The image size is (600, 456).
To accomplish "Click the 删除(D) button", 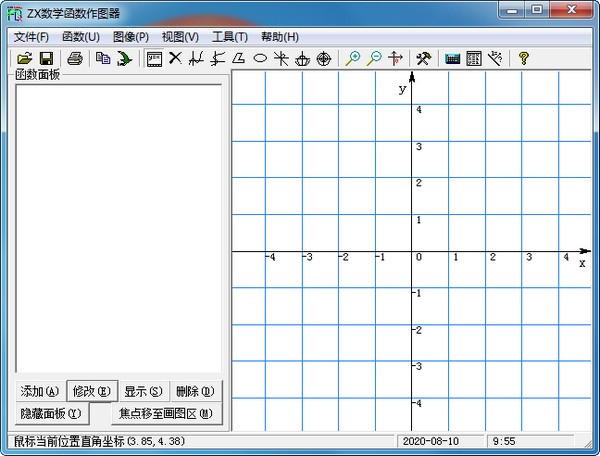I will click(x=195, y=391).
